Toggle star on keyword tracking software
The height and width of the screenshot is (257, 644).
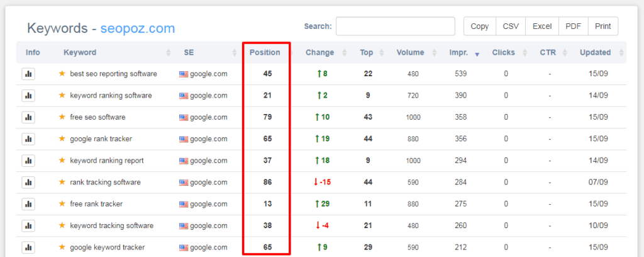tap(62, 226)
